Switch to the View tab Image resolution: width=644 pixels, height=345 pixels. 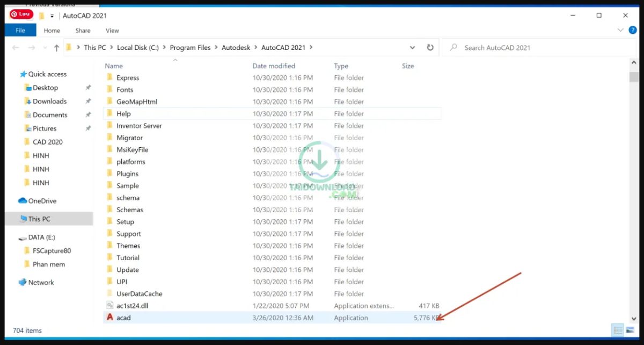(112, 30)
